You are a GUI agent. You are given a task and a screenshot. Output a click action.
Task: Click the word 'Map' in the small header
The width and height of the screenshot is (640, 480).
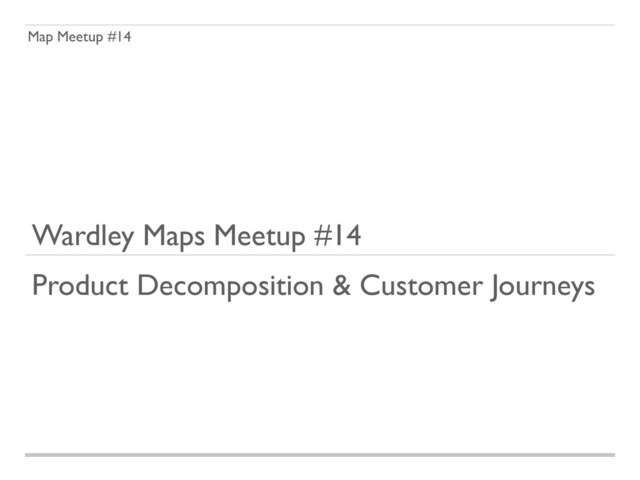40,37
